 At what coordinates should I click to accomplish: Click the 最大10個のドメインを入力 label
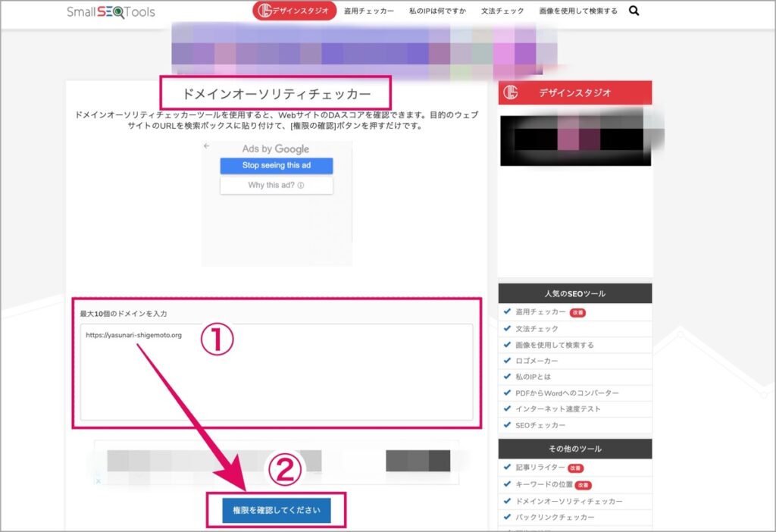(124, 314)
